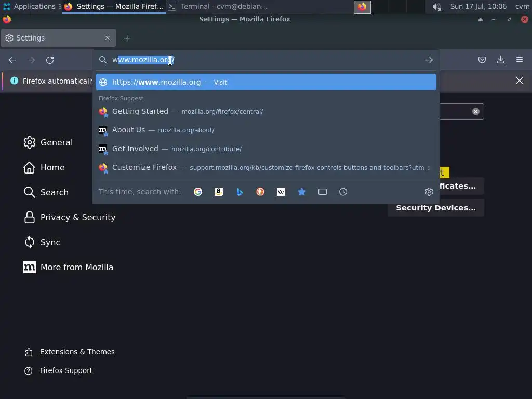Open search settings gear in dropdown
The image size is (532, 399).
click(x=429, y=192)
